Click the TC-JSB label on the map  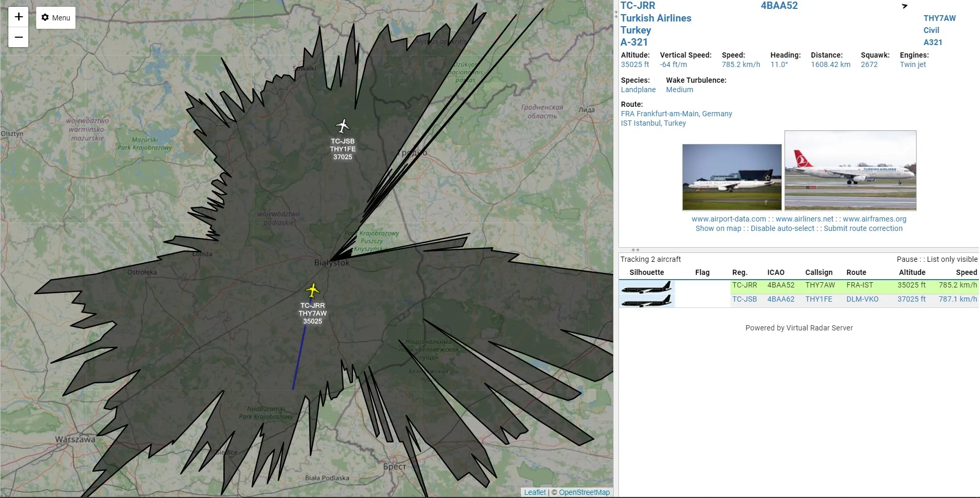click(x=343, y=141)
